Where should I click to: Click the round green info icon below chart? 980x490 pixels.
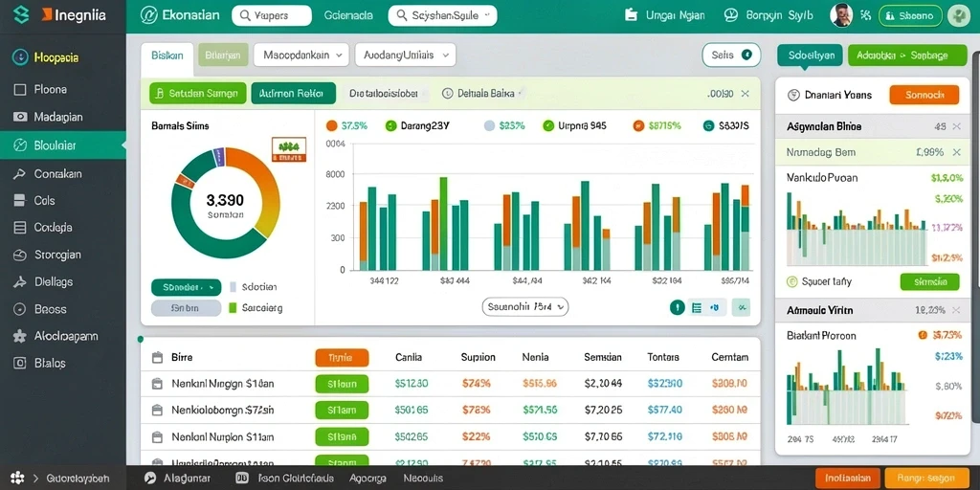pyautogui.click(x=677, y=307)
